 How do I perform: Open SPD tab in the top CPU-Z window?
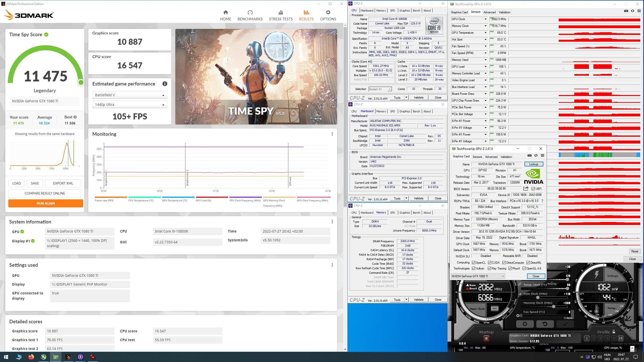tap(392, 11)
